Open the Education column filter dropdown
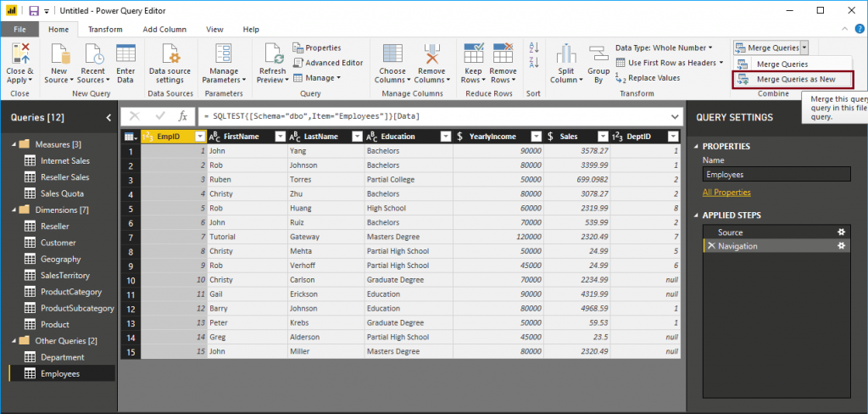868x414 pixels. coord(446,137)
